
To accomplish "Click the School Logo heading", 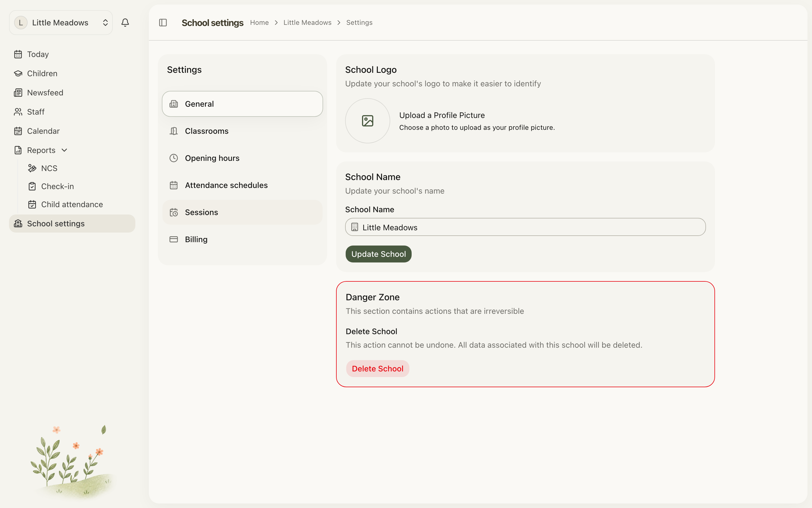I will coord(371,70).
